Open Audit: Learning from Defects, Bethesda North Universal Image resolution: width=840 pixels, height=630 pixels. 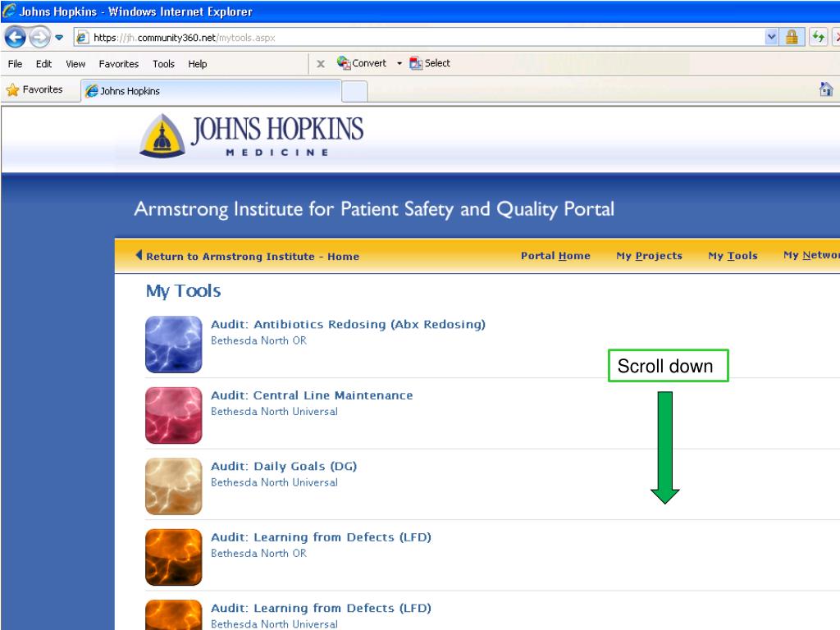point(321,608)
